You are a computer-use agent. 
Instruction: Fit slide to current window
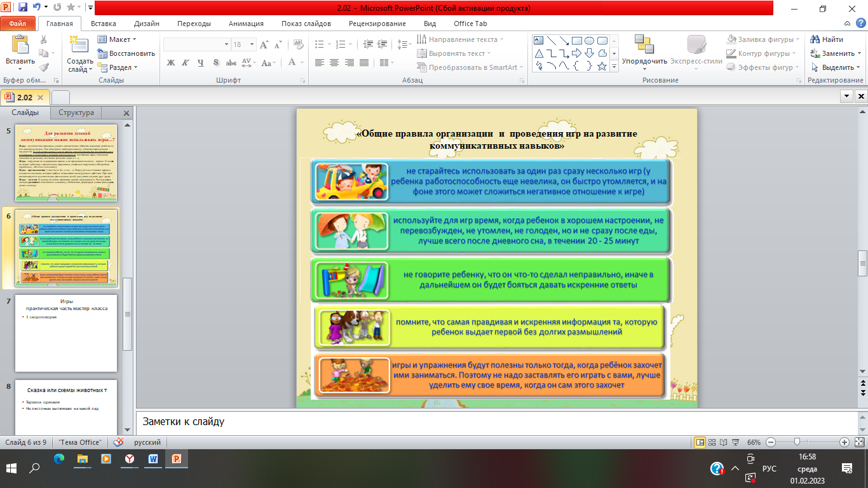(x=859, y=442)
